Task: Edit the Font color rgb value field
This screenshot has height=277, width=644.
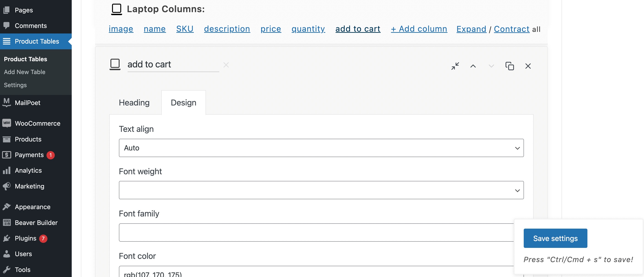Action: (316, 271)
